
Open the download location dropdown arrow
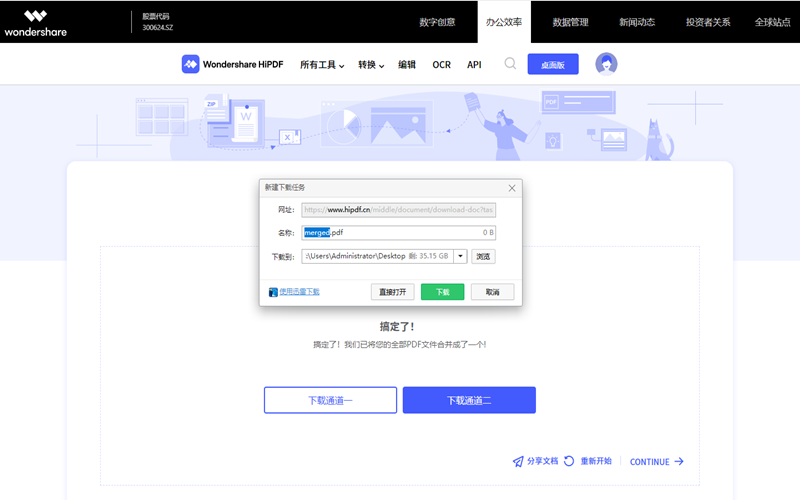[460, 256]
